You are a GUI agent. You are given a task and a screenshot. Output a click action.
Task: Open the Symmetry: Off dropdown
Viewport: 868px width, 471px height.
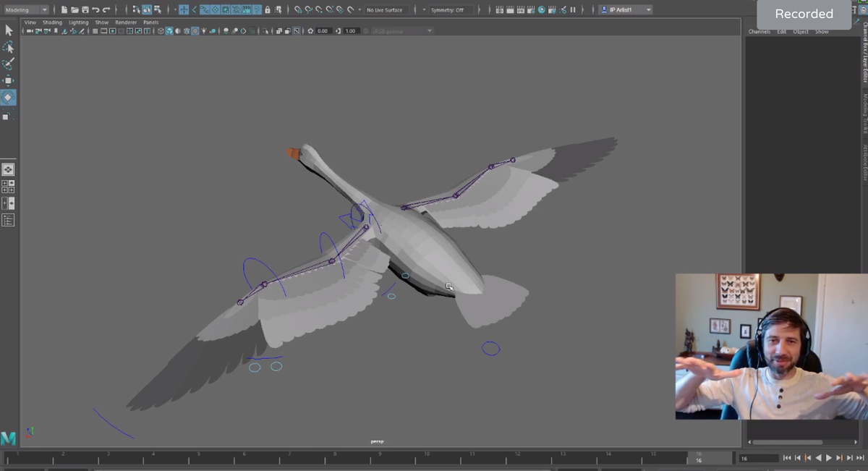pos(451,10)
